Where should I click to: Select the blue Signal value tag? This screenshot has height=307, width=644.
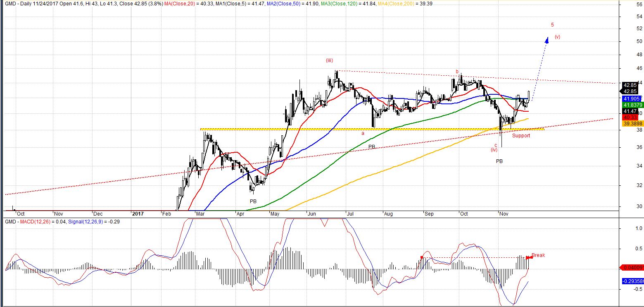coord(633,281)
